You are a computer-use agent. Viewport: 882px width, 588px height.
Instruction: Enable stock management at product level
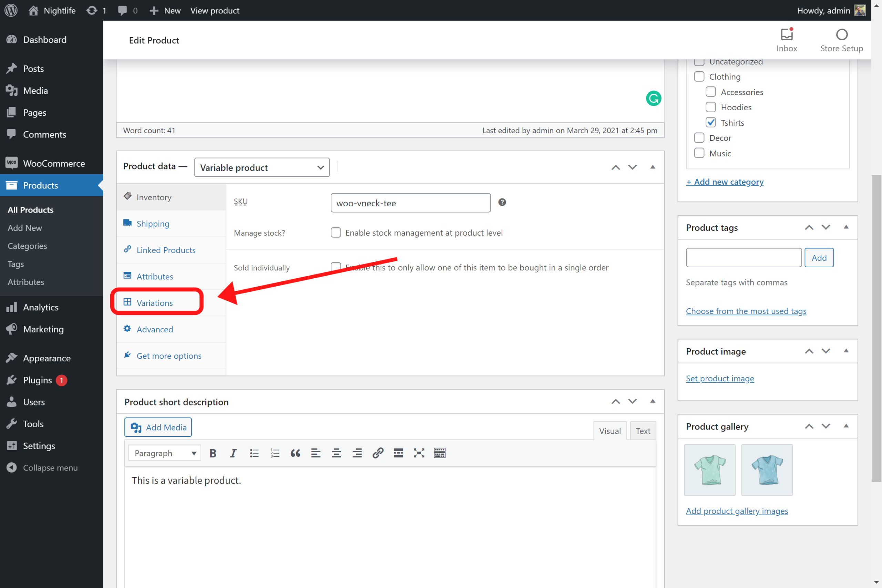pyautogui.click(x=336, y=233)
